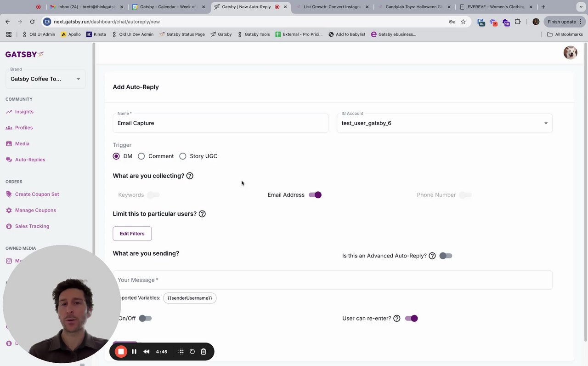Viewport: 588px width, 366px height.
Task: Switch to Gatsby Calendar tab
Action: click(x=169, y=7)
